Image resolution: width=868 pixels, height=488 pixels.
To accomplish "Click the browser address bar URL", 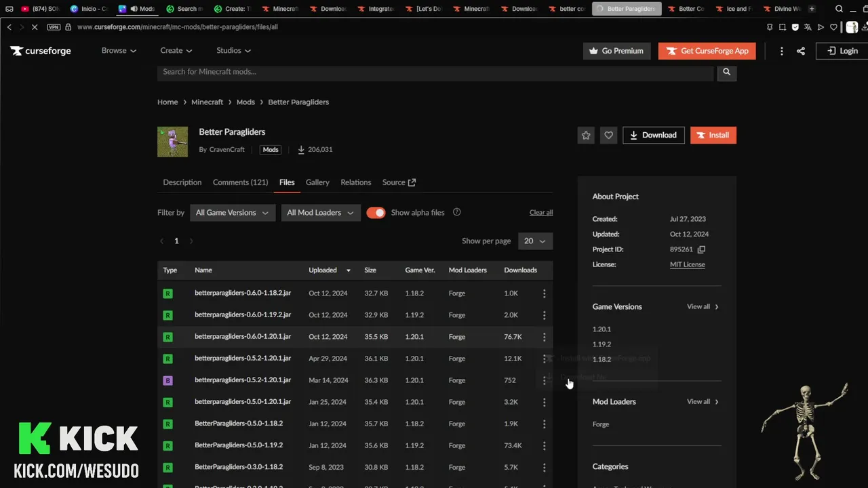I will (178, 27).
